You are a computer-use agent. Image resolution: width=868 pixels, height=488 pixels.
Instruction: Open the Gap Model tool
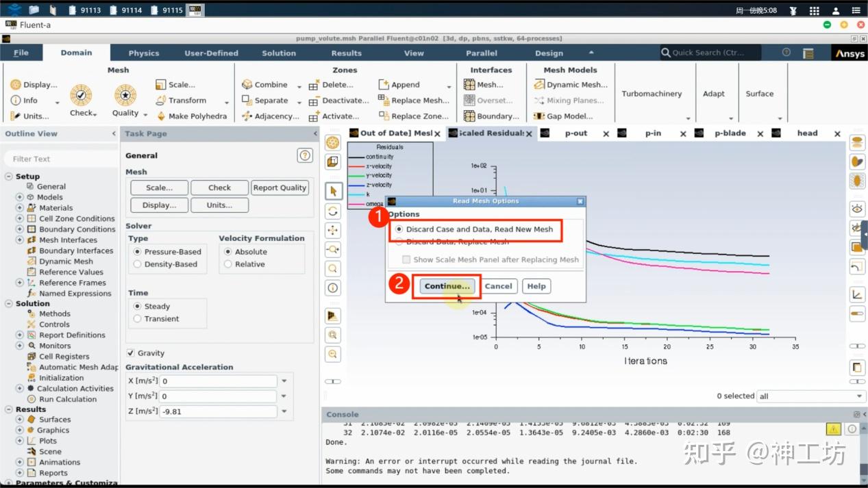pyautogui.click(x=563, y=116)
